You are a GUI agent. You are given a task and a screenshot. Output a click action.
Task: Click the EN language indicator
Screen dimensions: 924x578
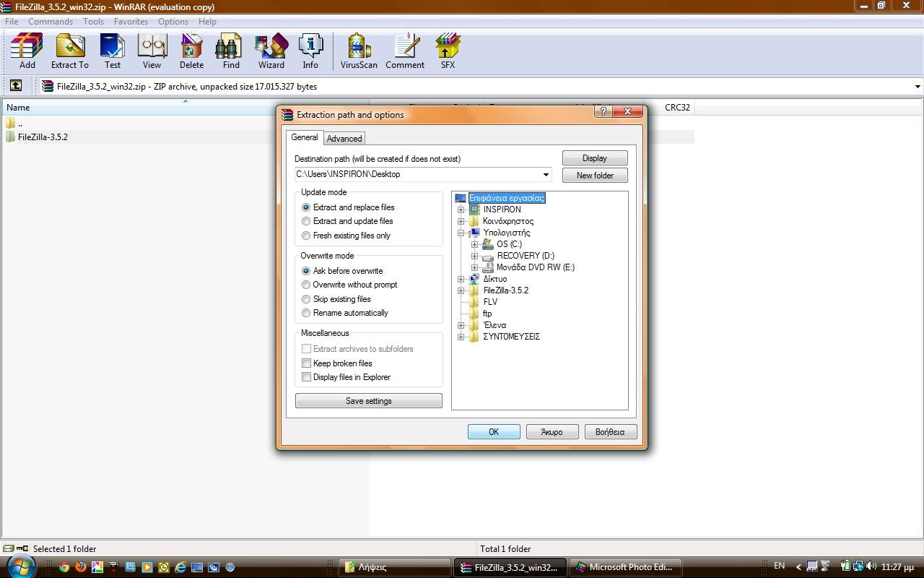(780, 566)
